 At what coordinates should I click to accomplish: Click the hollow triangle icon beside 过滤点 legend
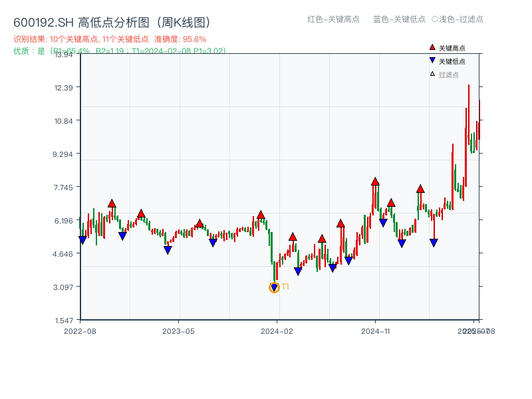(x=432, y=74)
